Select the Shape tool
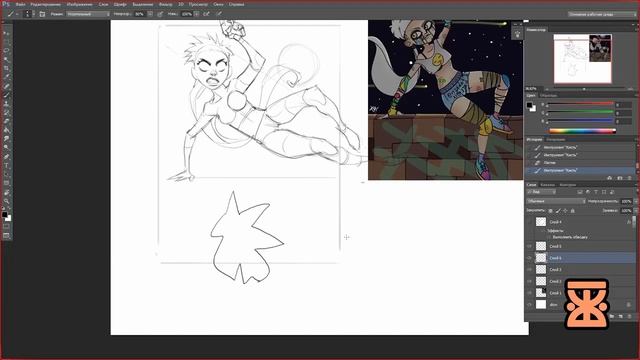 [6, 183]
